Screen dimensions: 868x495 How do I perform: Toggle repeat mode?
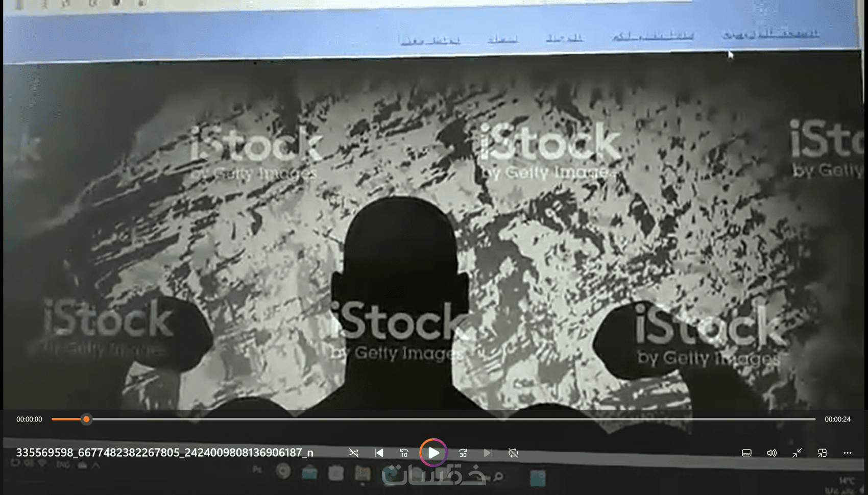[x=514, y=453]
